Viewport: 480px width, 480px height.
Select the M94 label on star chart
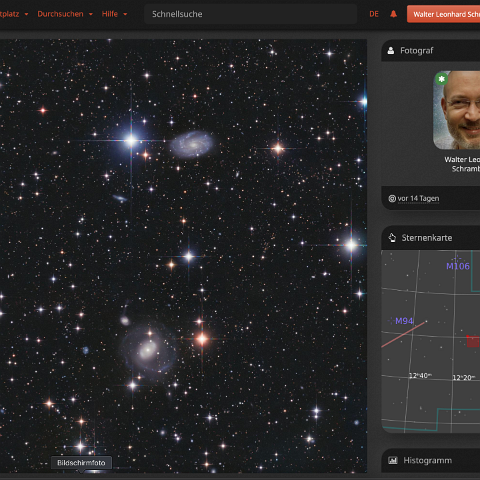point(404,321)
